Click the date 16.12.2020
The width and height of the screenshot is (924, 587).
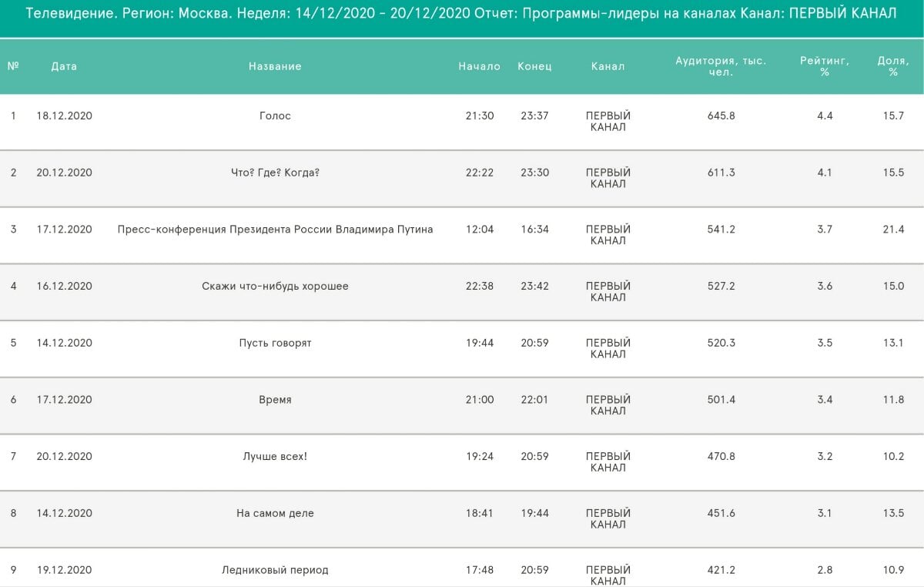coord(64,287)
